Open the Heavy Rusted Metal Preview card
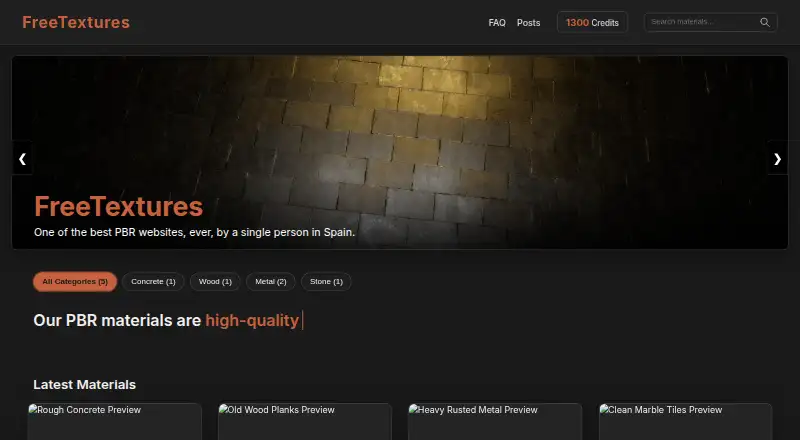 pos(495,422)
